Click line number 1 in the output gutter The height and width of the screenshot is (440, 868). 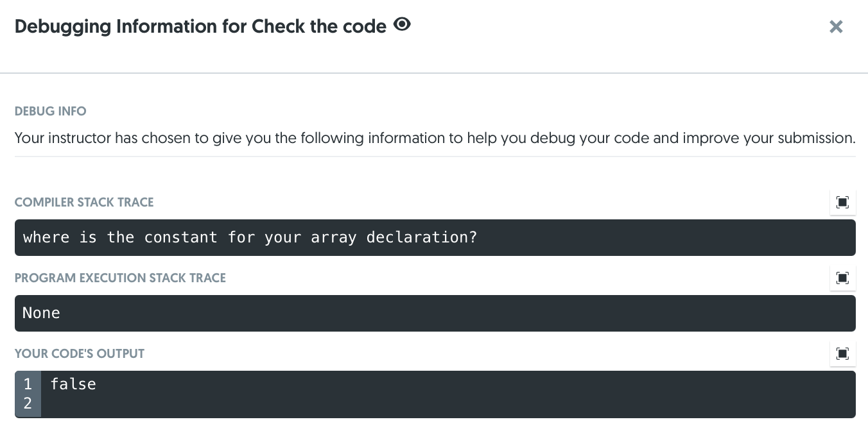coord(28,384)
